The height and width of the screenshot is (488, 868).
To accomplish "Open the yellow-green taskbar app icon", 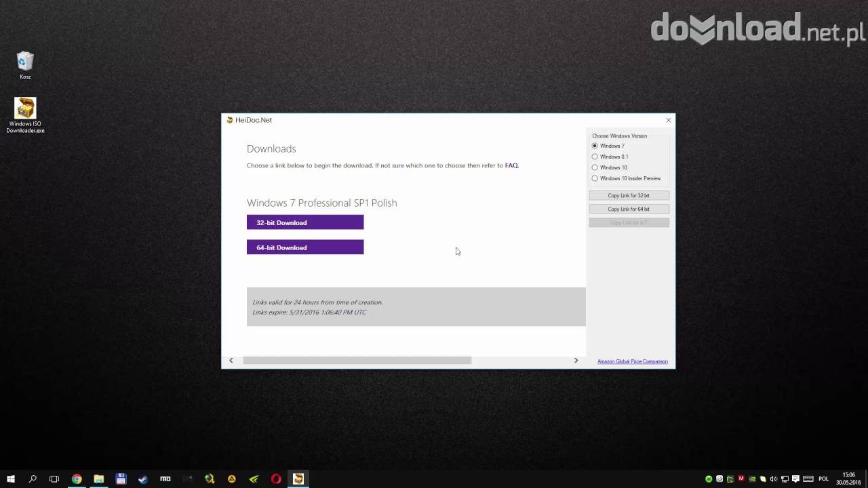I will pyautogui.click(x=210, y=479).
